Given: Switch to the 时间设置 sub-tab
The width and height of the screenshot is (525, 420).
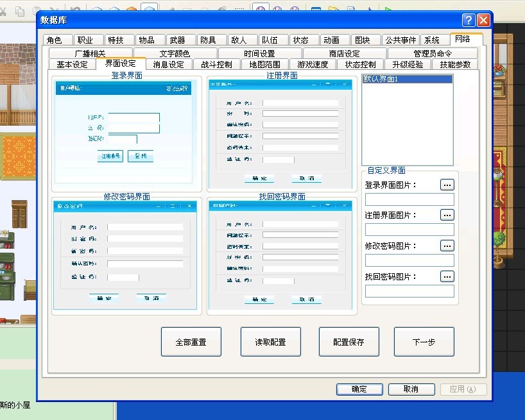Looking at the screenshot, I should coord(259,53).
